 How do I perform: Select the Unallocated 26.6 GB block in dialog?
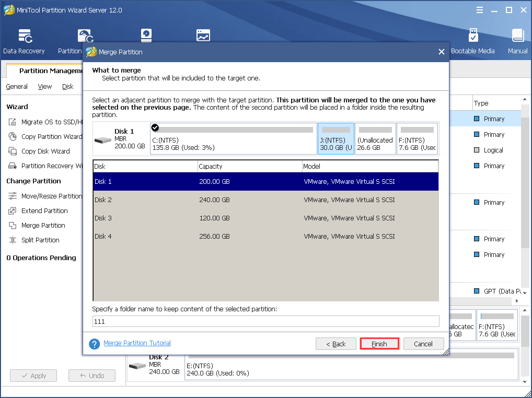(x=375, y=138)
